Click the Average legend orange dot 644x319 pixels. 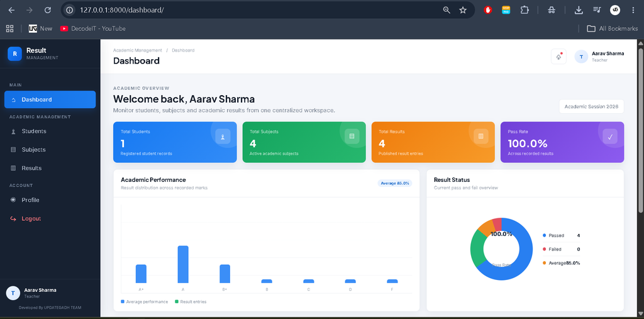545,262
